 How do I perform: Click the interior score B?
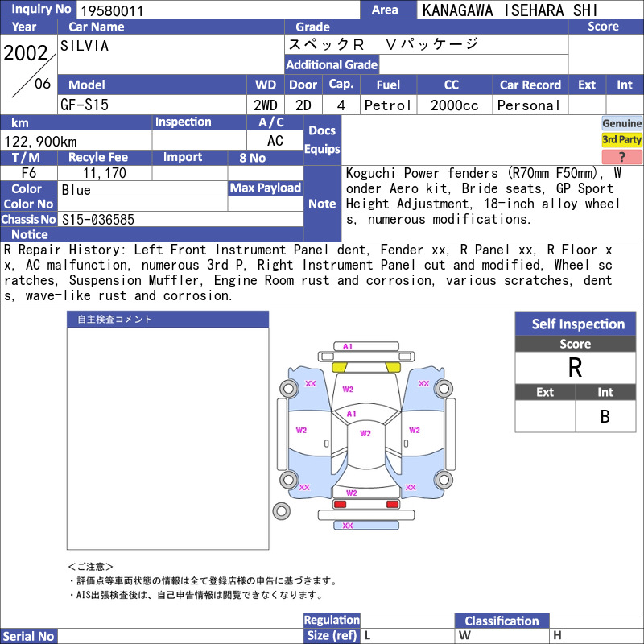click(x=605, y=416)
